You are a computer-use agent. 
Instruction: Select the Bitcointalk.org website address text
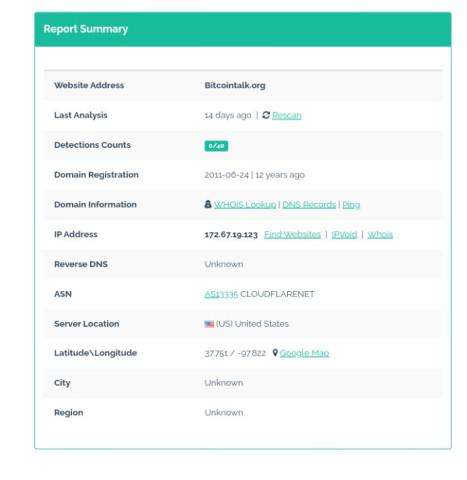click(235, 85)
